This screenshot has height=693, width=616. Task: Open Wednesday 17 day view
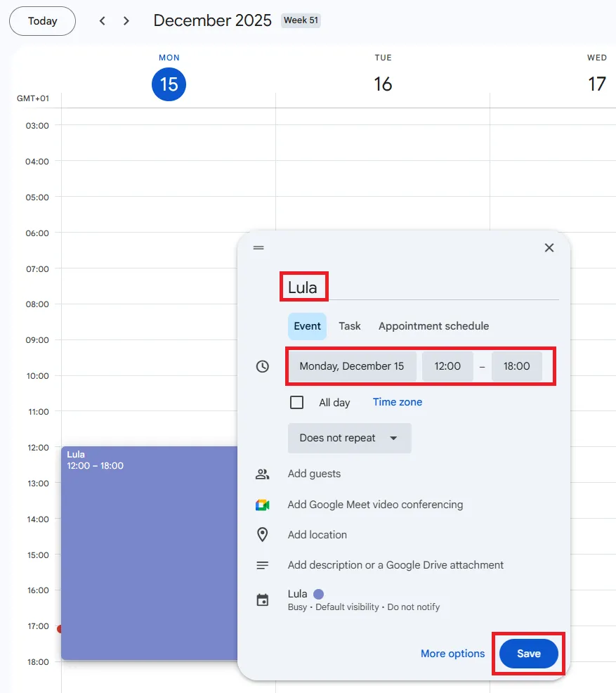click(x=596, y=84)
